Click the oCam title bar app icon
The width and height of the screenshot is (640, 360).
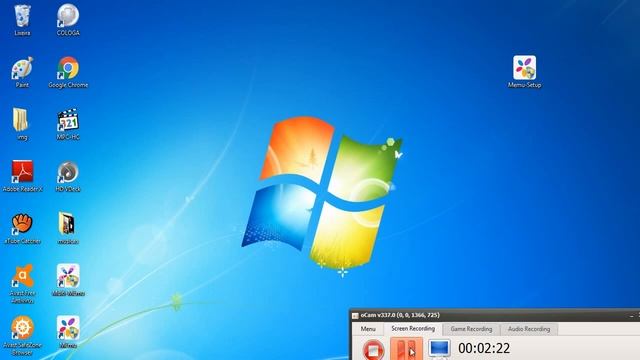355,316
